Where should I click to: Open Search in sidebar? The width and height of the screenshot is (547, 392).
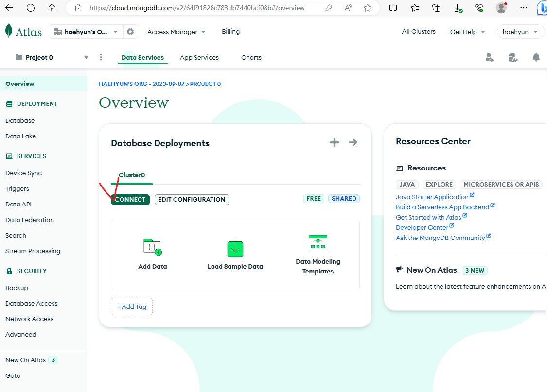[x=16, y=235]
